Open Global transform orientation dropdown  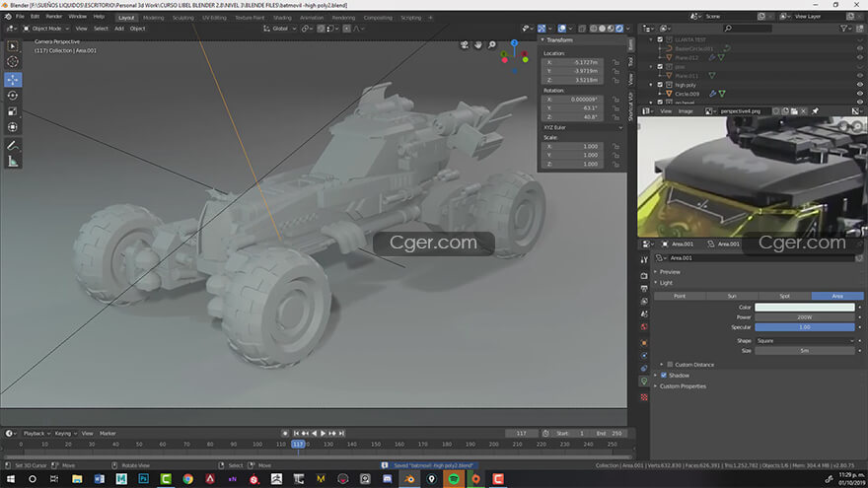tap(279, 29)
